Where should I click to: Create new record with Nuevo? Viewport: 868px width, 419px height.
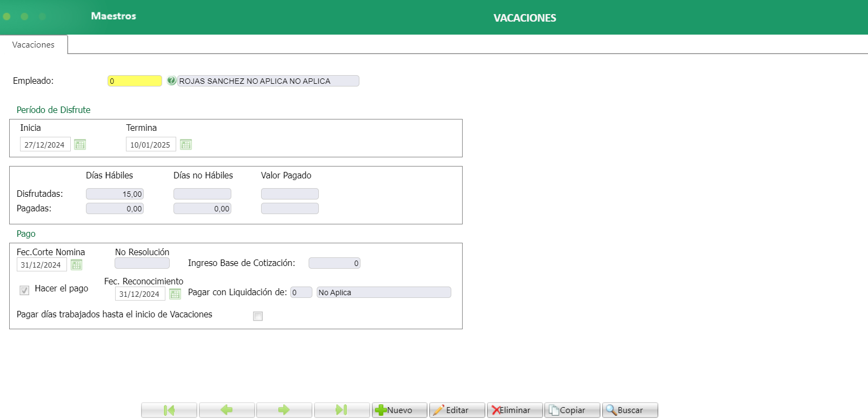point(399,410)
